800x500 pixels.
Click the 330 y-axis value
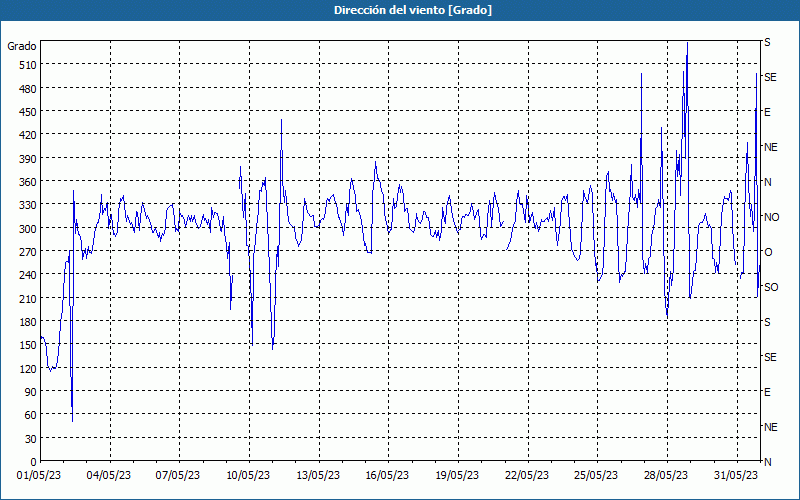(28, 205)
